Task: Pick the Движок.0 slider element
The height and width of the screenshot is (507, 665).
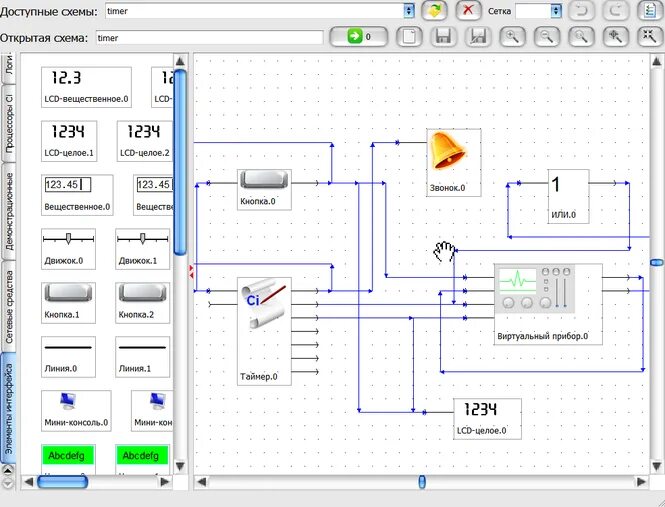Action: pos(68,249)
